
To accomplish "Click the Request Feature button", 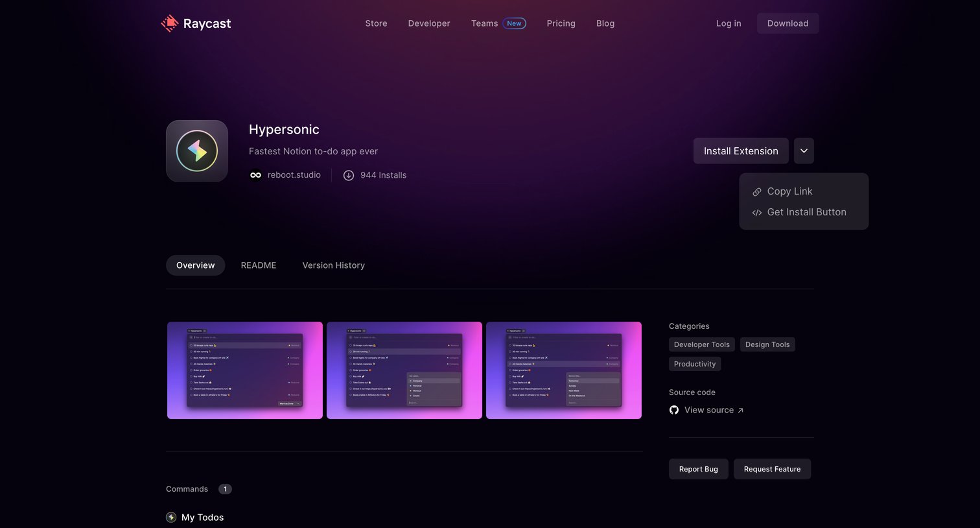I will point(772,469).
